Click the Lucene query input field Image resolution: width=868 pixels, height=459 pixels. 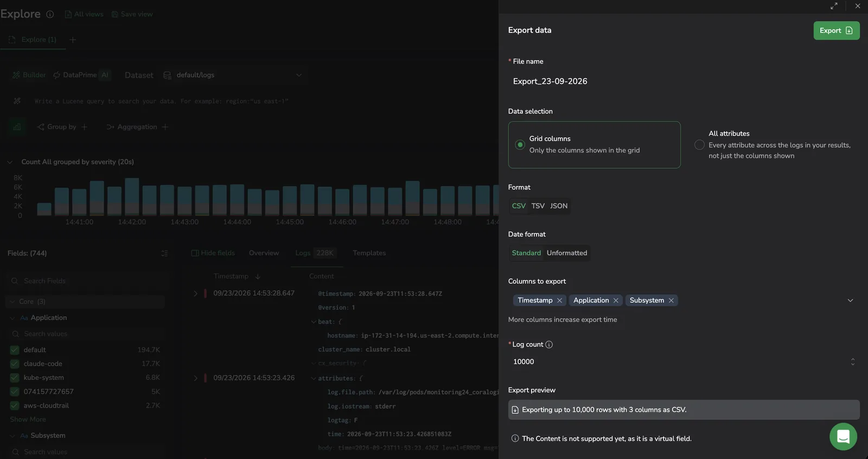coord(162,101)
